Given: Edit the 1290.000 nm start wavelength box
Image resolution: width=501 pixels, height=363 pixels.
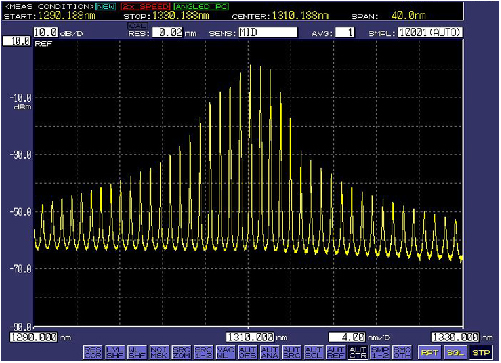Looking at the screenshot, I should (34, 337).
